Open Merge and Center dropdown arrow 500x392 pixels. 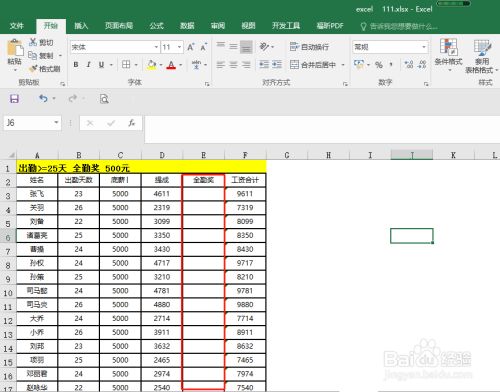[343, 65]
